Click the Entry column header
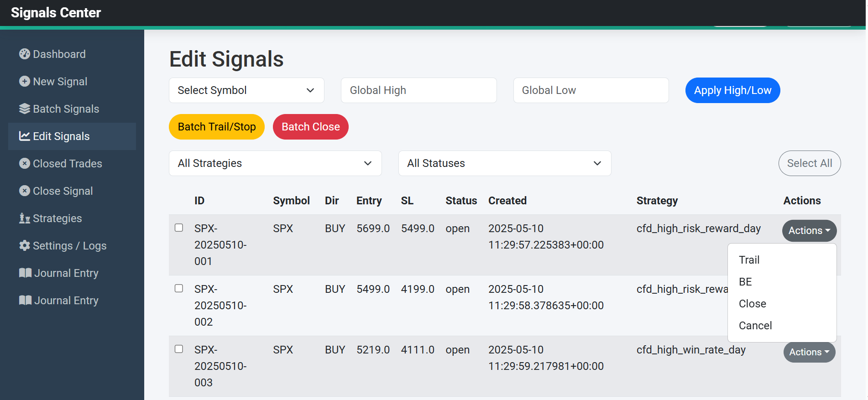Viewport: 868px width, 400px height. tap(369, 201)
